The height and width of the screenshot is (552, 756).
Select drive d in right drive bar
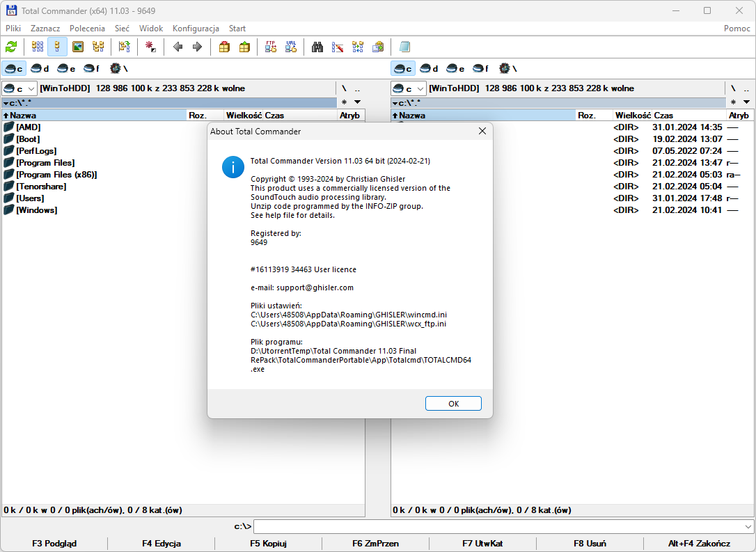(x=429, y=68)
